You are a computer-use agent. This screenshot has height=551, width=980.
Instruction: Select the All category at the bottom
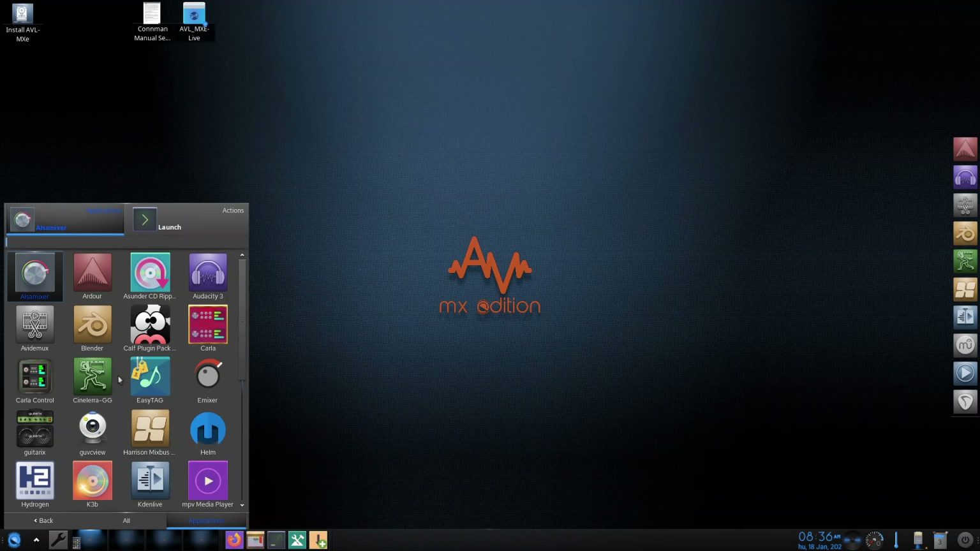coord(126,520)
